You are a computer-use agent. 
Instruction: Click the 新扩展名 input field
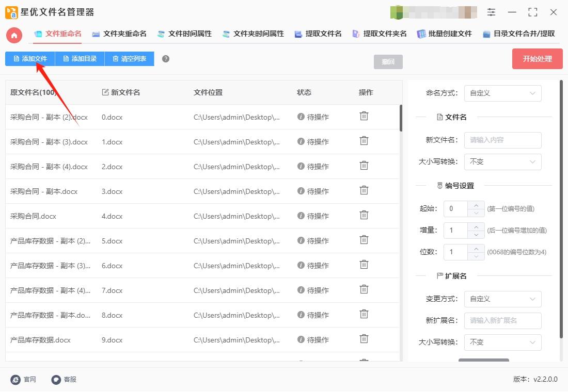point(502,321)
